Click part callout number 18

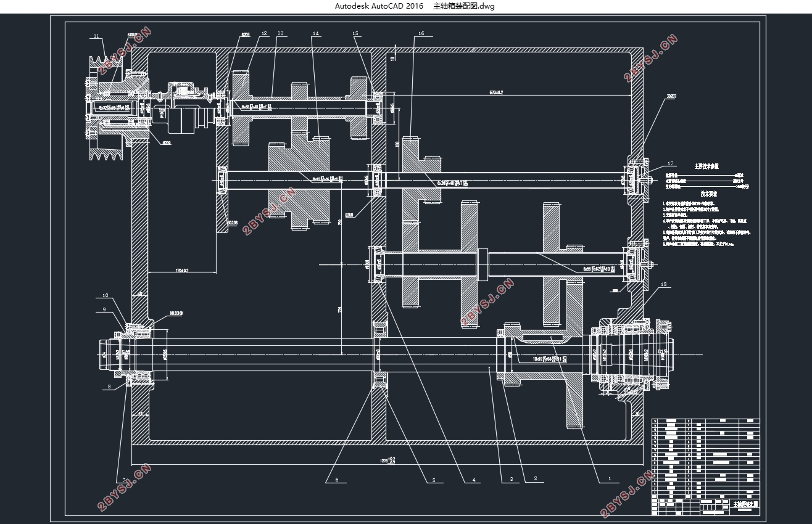[663, 284]
